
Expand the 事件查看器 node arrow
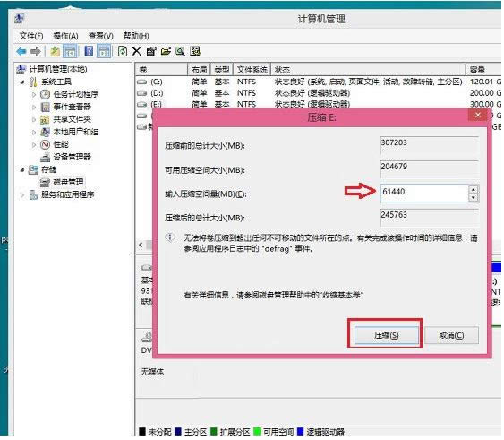click(x=34, y=108)
